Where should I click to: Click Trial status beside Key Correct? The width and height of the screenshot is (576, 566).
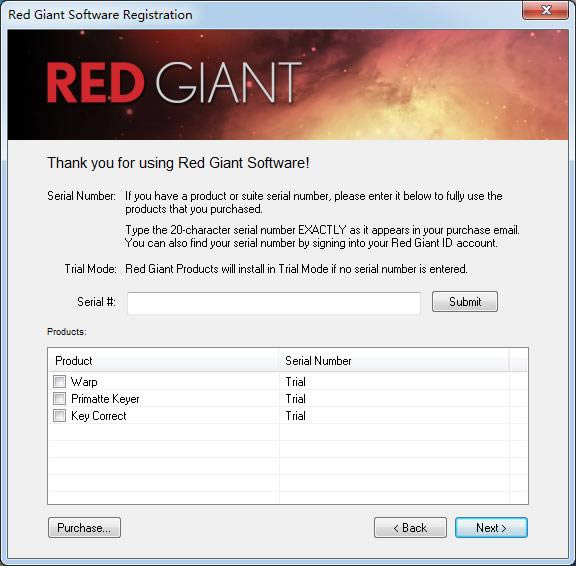pos(295,416)
